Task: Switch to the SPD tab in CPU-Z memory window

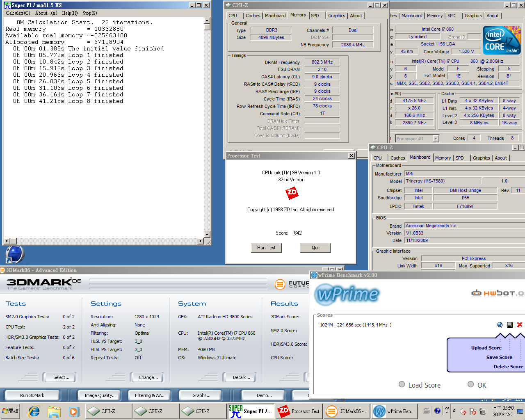Action: 315,16
